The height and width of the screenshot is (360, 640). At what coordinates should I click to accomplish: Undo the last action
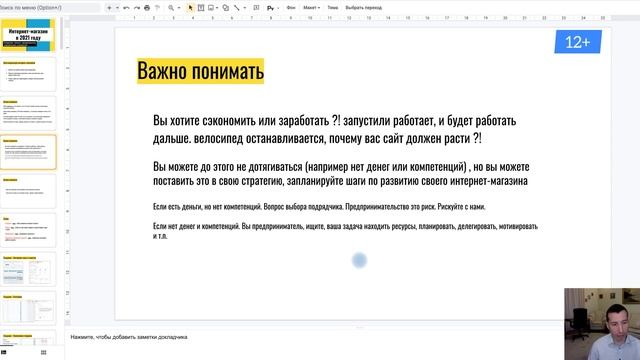coord(126,8)
